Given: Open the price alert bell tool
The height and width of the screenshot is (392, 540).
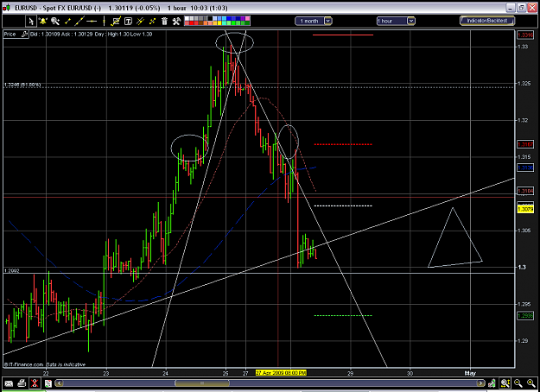Looking at the screenshot, I should pos(43,22).
